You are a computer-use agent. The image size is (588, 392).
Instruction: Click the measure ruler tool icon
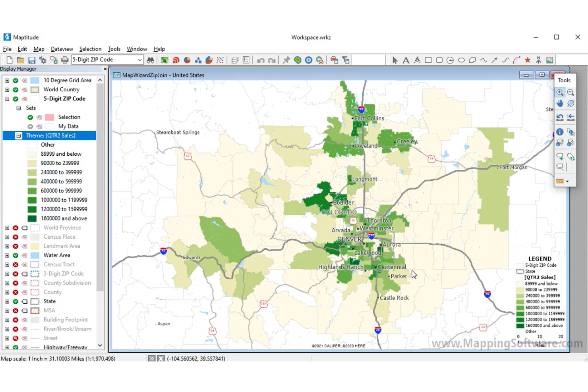coord(560,181)
